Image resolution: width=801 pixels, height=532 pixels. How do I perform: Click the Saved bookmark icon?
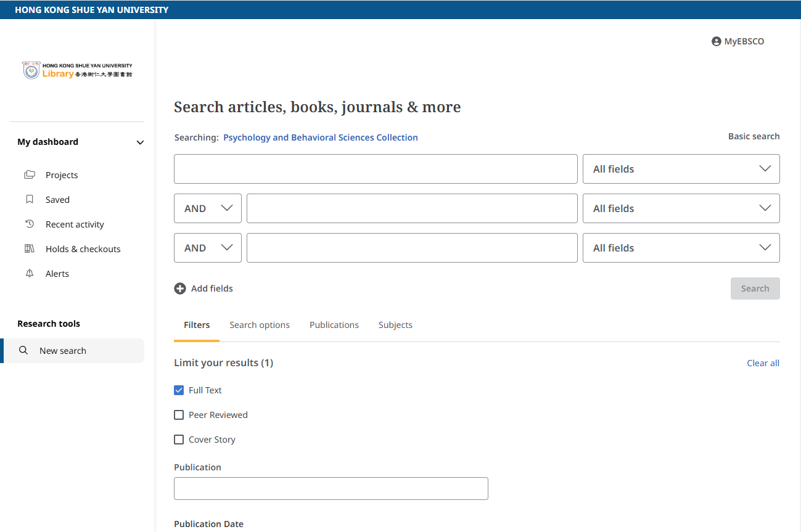coord(30,200)
